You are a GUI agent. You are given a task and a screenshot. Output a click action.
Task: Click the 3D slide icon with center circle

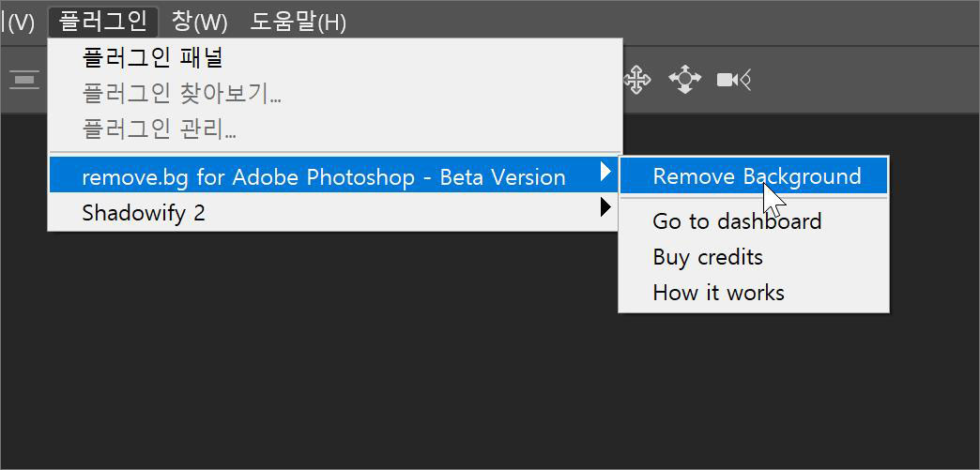tap(685, 80)
